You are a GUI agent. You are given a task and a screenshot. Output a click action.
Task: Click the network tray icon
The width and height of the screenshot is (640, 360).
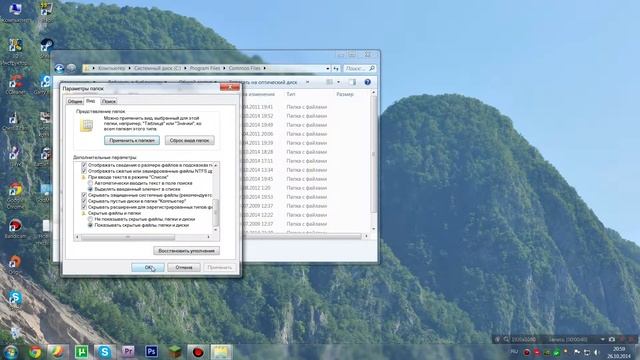(587, 352)
